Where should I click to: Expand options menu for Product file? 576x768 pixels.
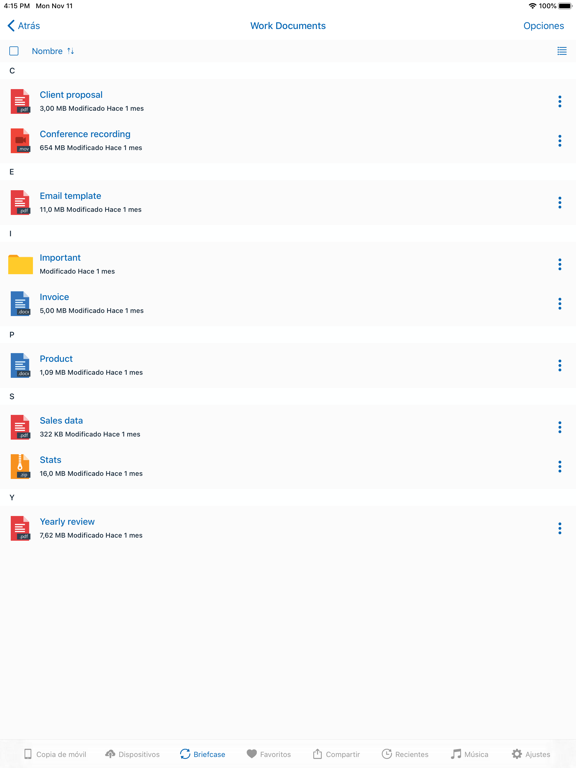point(559,366)
